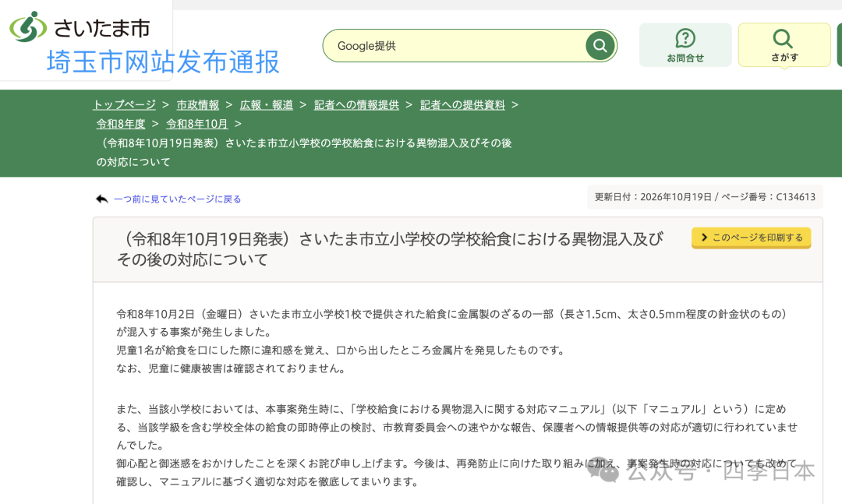Open 記者への情報提供 breadcrumb link
The height and width of the screenshot is (504, 842).
[x=356, y=104]
